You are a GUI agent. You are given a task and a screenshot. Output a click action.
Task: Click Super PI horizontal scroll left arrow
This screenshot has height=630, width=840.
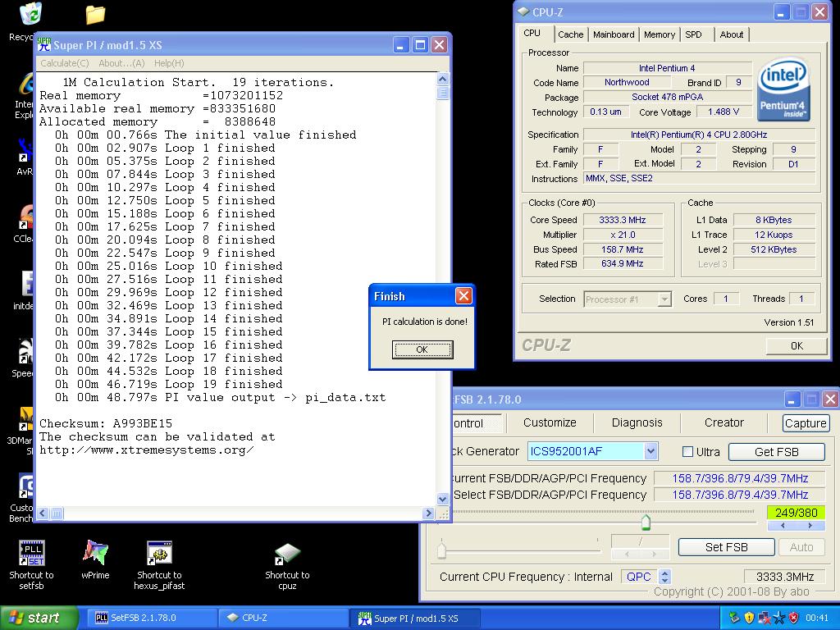click(x=43, y=514)
